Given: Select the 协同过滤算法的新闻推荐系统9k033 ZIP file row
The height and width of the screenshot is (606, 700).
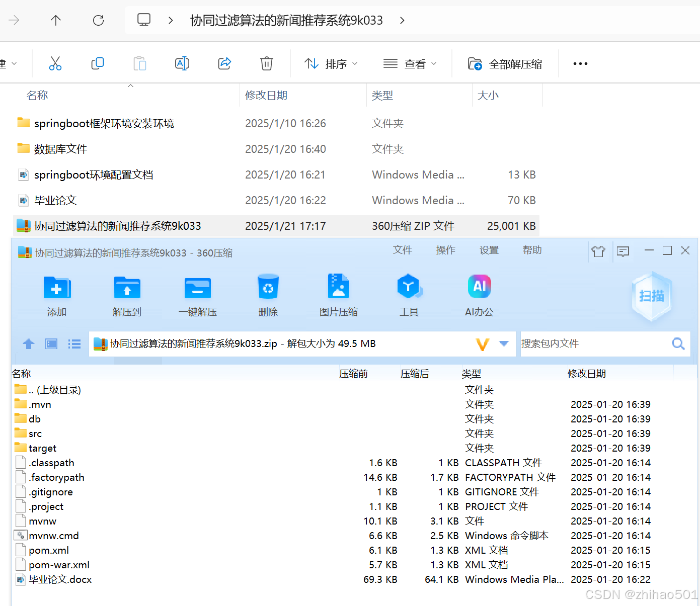Looking at the screenshot, I should (276, 226).
